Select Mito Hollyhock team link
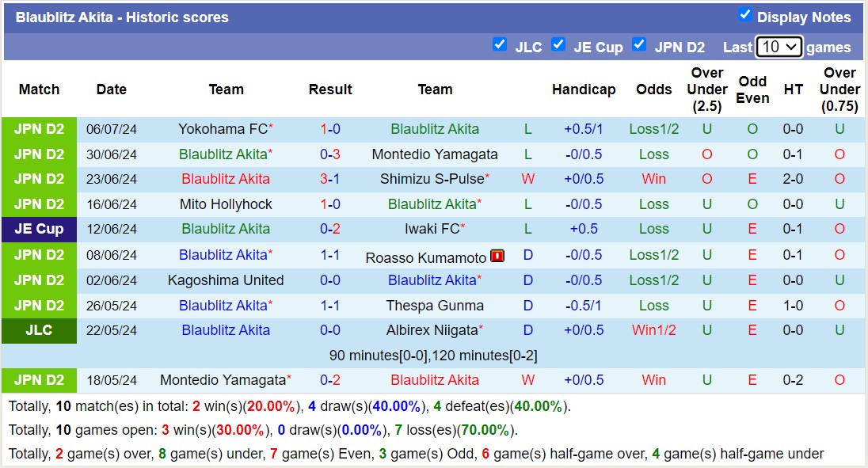The width and height of the screenshot is (868, 468). tap(226, 204)
